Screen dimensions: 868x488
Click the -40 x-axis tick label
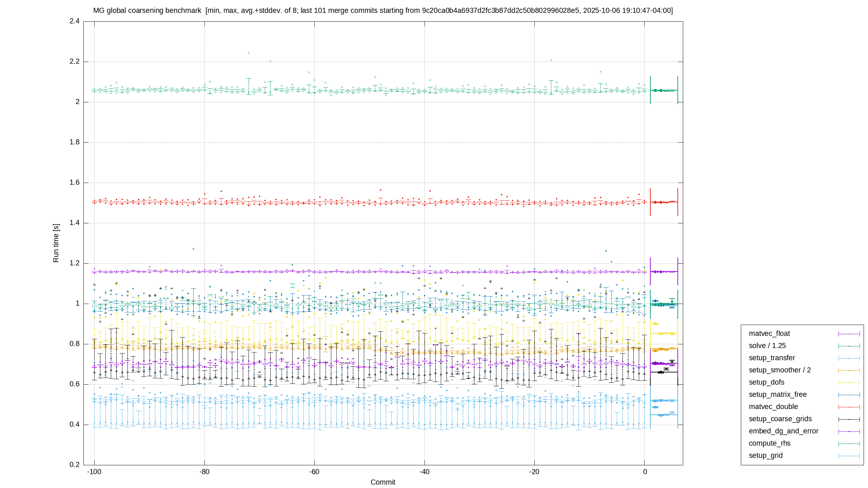(x=425, y=472)
